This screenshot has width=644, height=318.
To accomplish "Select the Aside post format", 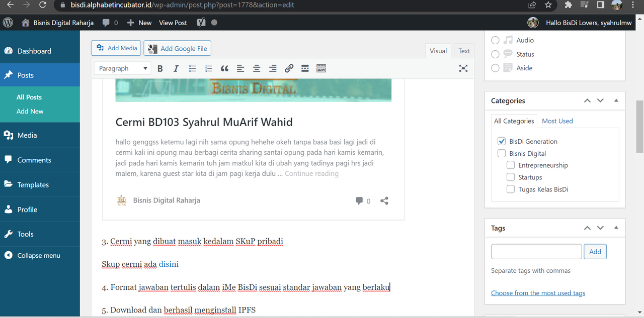I will pos(495,68).
